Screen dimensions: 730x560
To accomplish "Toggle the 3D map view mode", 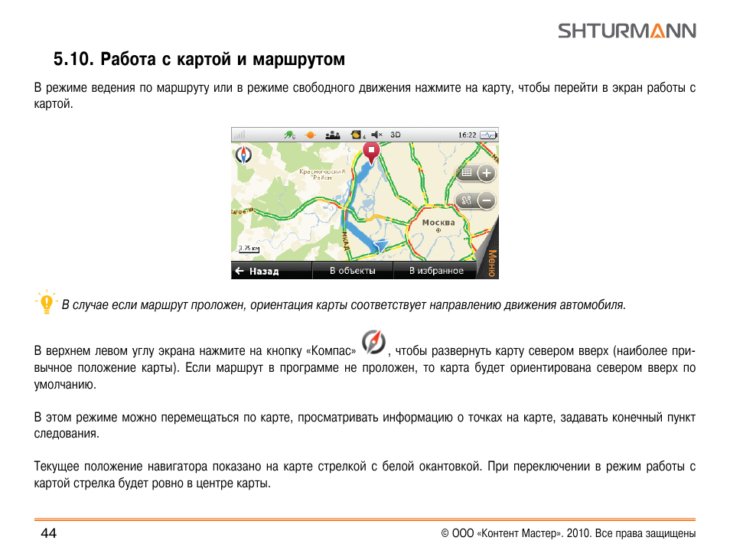I will (x=396, y=135).
